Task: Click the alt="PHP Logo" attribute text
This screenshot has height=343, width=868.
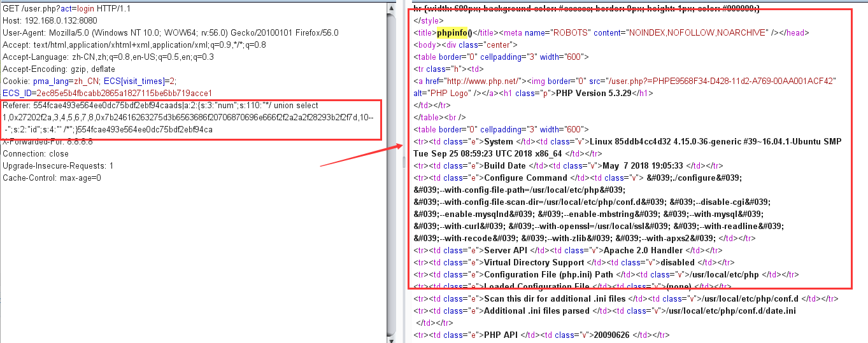Action: pos(442,94)
